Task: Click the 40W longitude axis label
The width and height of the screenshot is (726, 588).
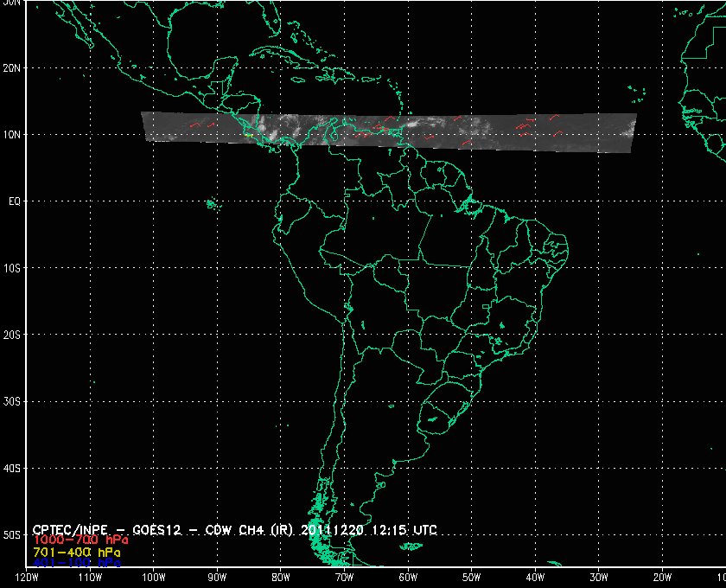Action: (x=535, y=578)
